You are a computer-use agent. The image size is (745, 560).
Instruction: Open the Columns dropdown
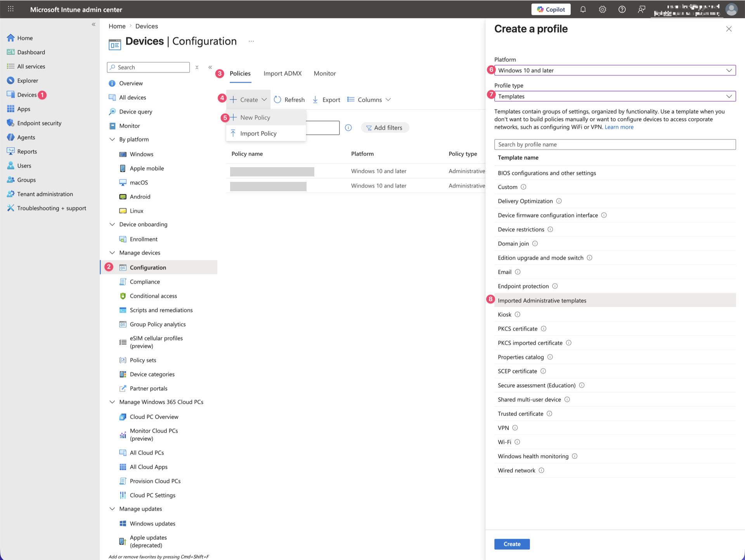click(x=369, y=100)
